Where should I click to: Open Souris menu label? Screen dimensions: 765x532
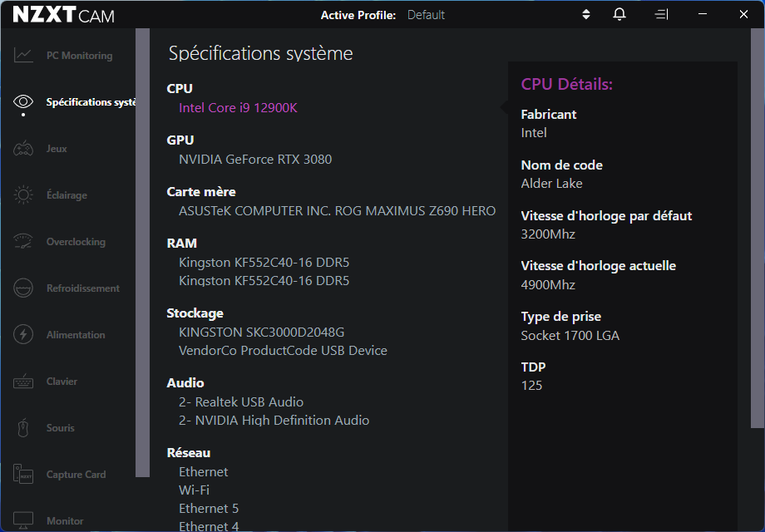61,427
